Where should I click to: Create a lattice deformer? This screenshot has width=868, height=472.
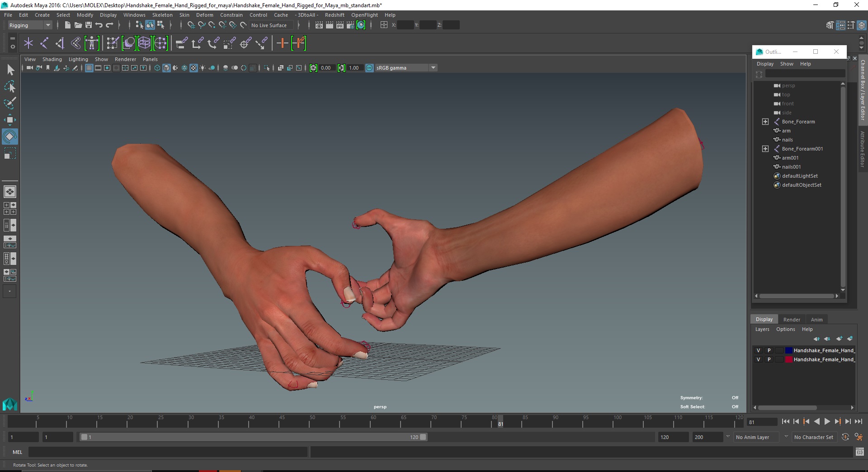tap(144, 43)
